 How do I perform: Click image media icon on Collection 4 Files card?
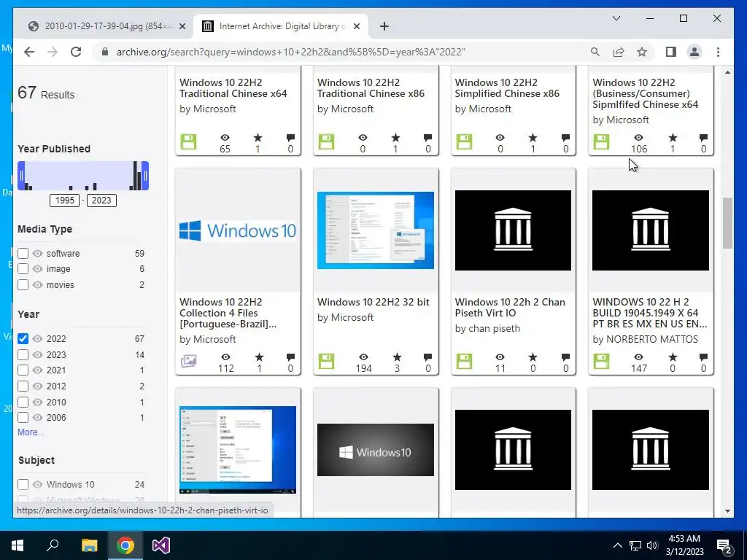[x=189, y=362]
